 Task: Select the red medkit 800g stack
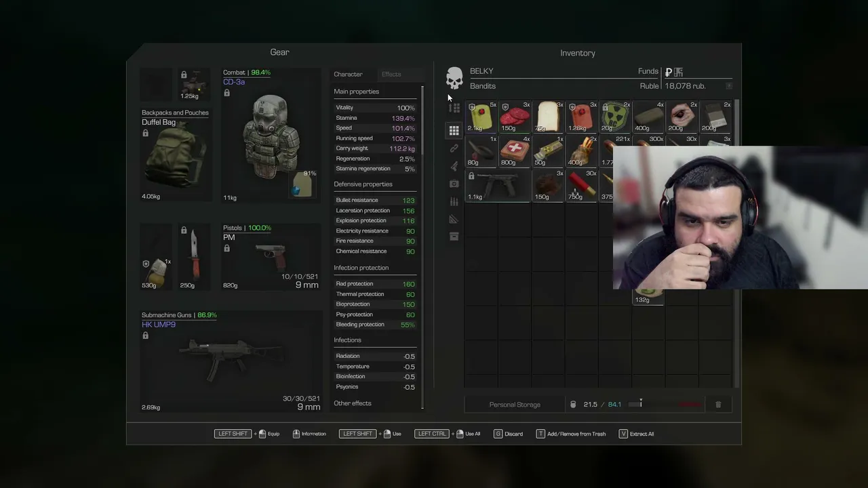tap(515, 150)
